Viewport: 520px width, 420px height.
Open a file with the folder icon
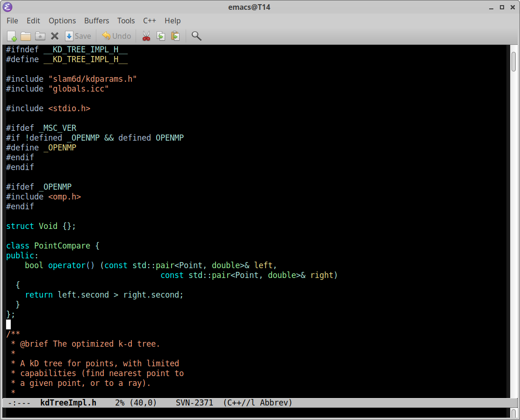pyautogui.click(x=26, y=36)
